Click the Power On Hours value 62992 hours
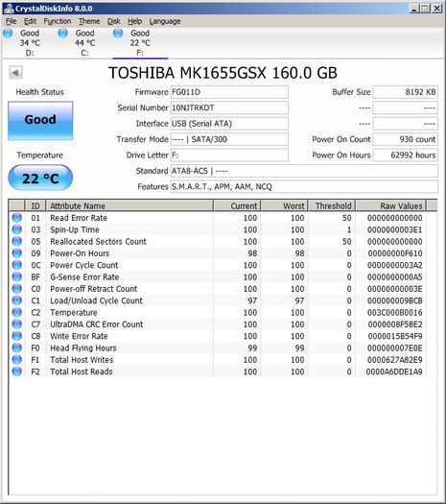Viewport: 446px width, 504px height. (405, 155)
